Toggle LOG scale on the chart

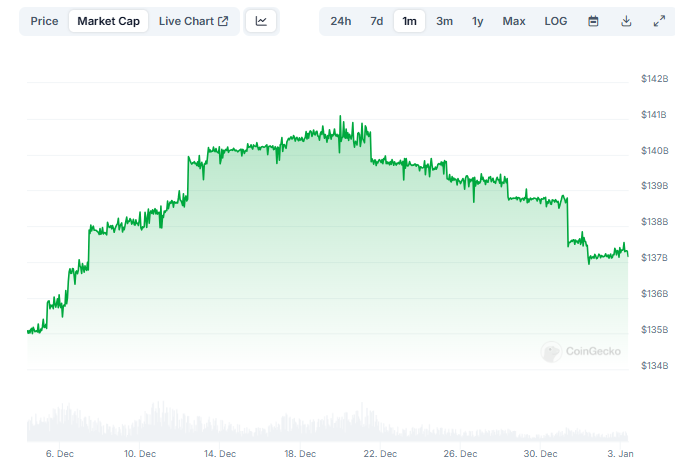click(555, 21)
